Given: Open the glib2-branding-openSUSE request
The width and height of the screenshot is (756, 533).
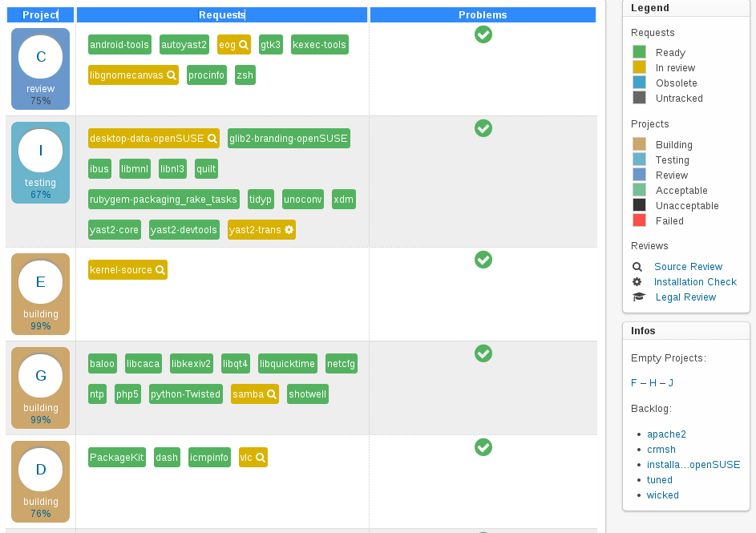Looking at the screenshot, I should tap(289, 139).
